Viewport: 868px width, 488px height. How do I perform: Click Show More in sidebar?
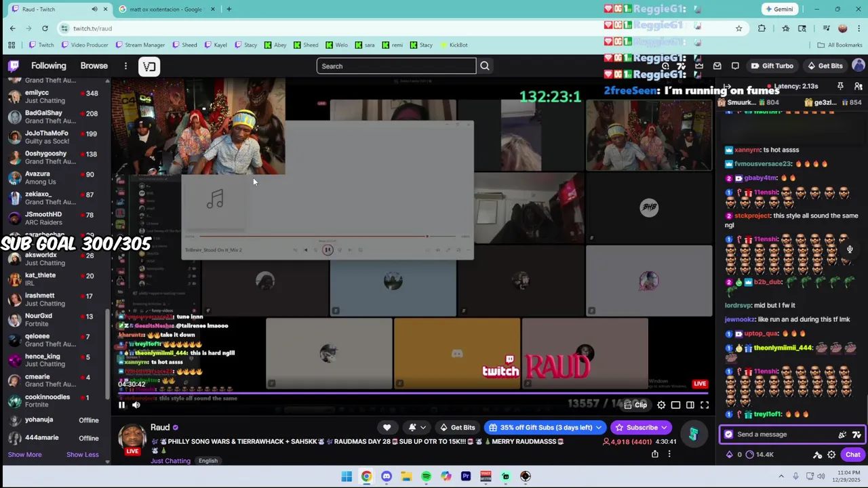(24, 455)
